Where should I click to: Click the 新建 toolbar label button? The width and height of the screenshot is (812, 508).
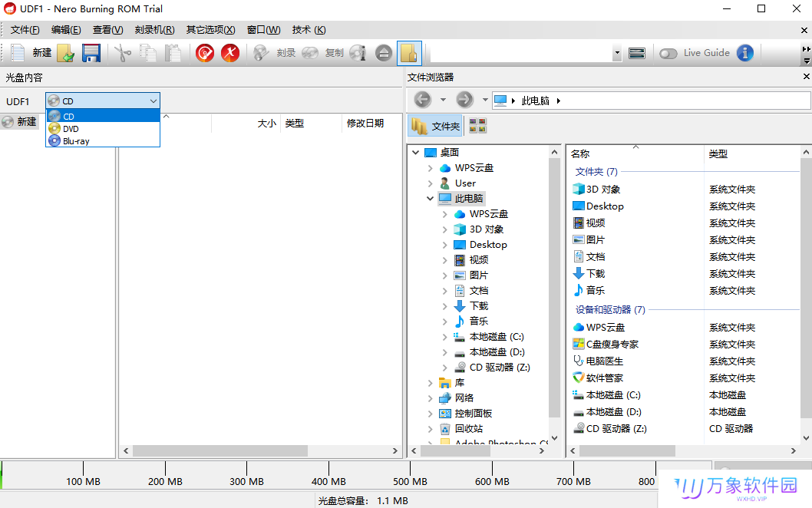(42, 53)
